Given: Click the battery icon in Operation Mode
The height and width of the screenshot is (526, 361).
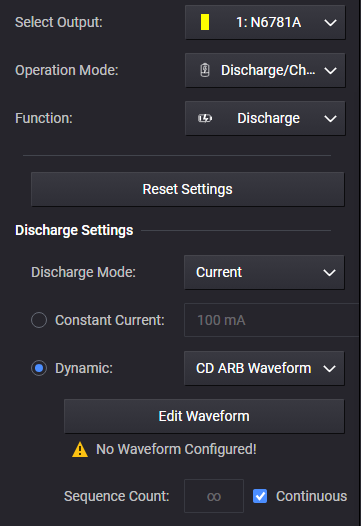Looking at the screenshot, I should (x=205, y=70).
